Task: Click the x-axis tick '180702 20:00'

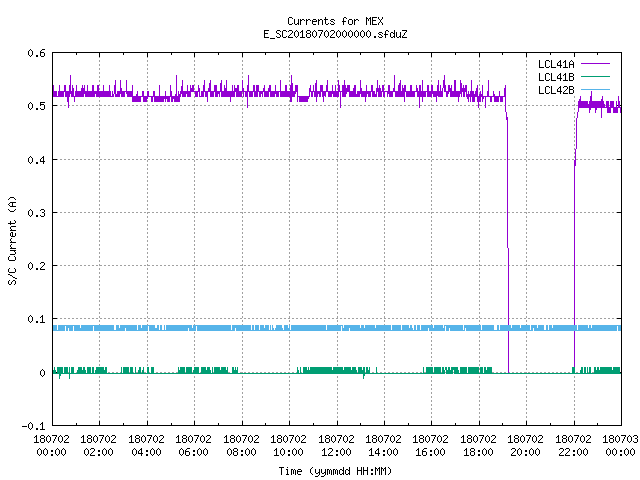Action: click(x=525, y=445)
